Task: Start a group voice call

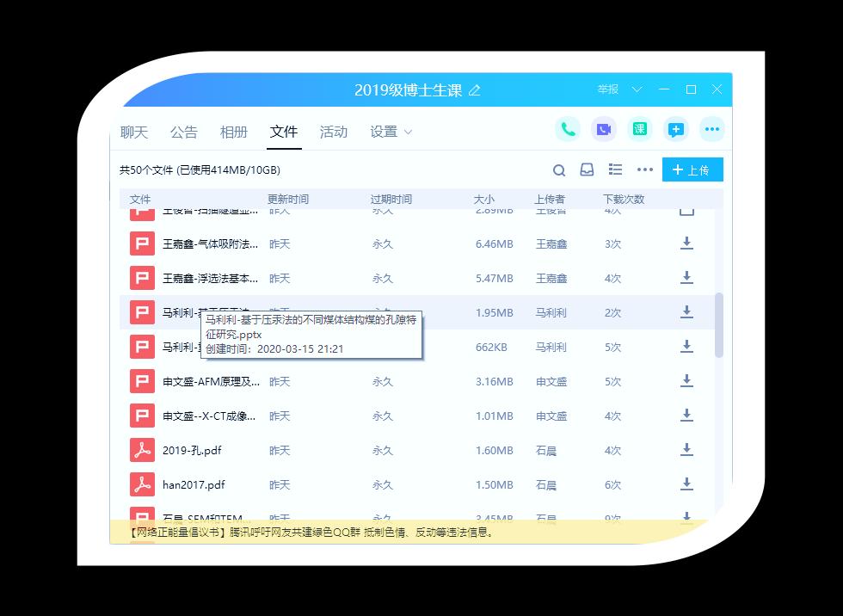Action: [568, 129]
